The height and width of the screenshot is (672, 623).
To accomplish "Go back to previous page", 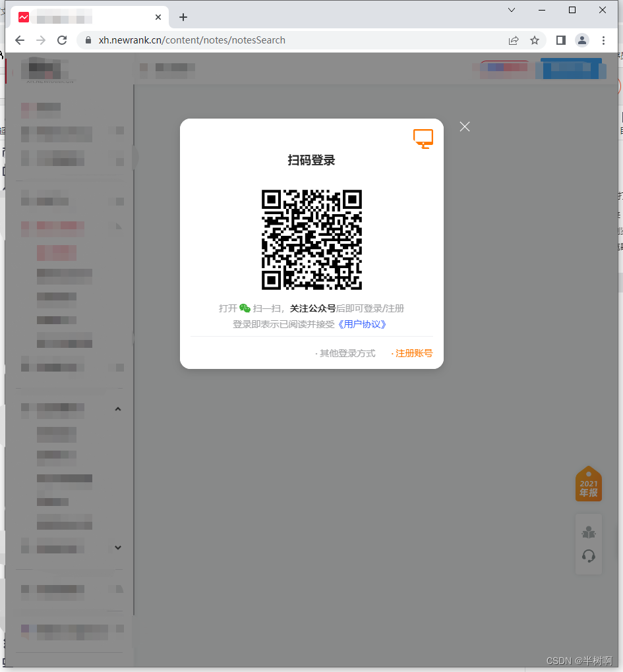I will pos(20,40).
